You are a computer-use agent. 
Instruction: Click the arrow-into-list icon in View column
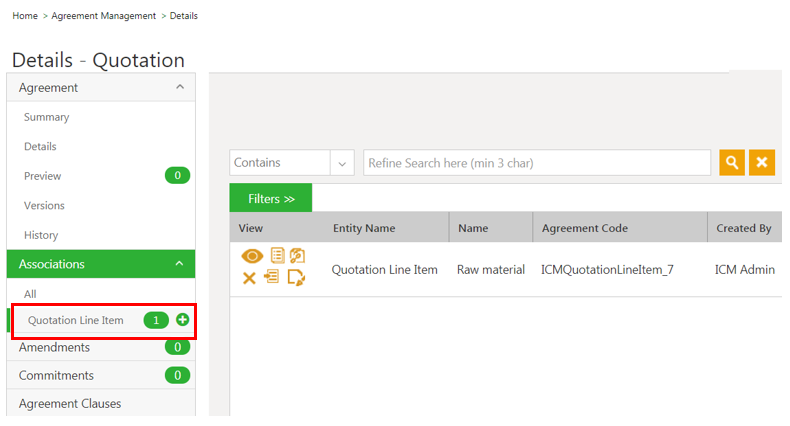tap(271, 277)
